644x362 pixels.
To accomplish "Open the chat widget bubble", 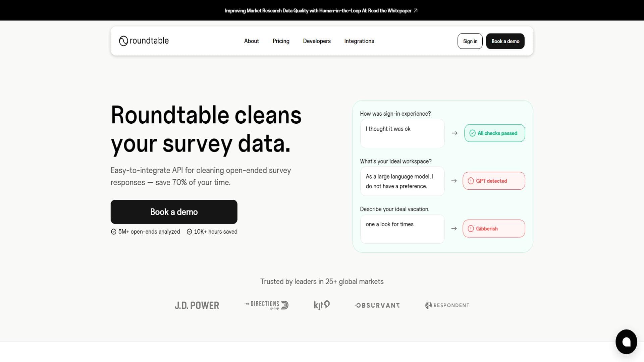I will (x=626, y=342).
